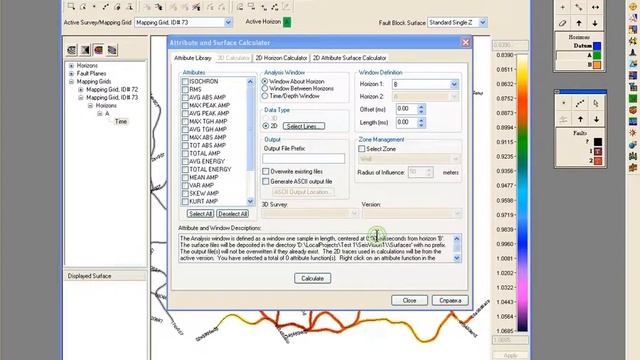Open the 2D Attribute Surface Calculator tab
640x360 pixels.
pyautogui.click(x=349, y=58)
